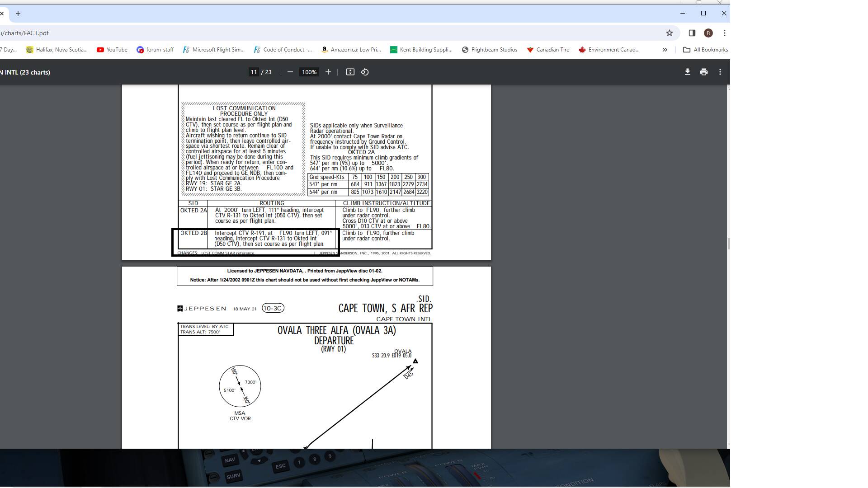Open the Canadian Tire bookmark
The height and width of the screenshot is (488, 868).
(548, 50)
